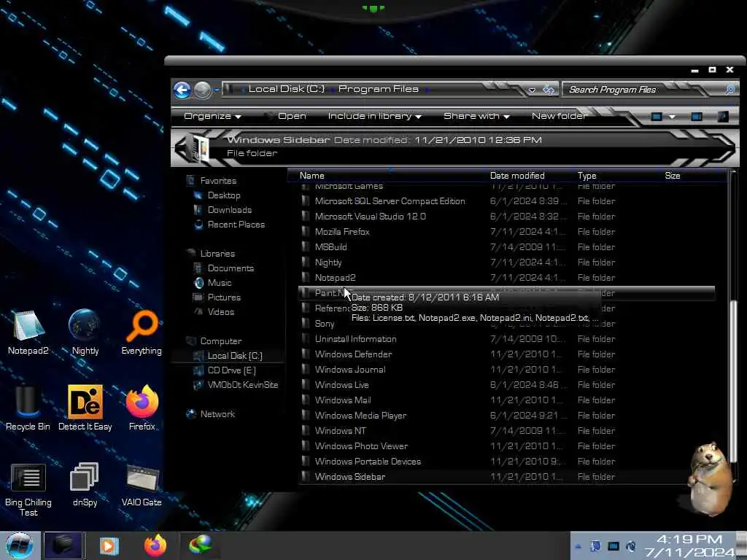Image resolution: width=747 pixels, height=560 pixels.
Task: Open the Detect It Easy desktop shortcut
Action: click(x=85, y=408)
